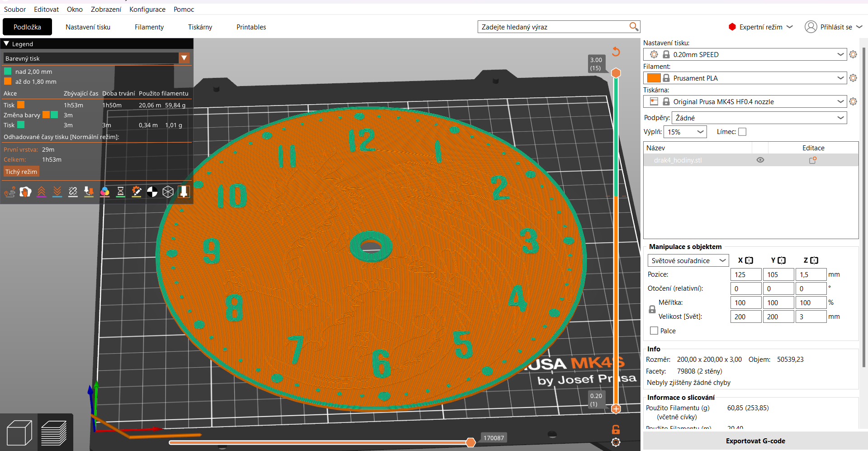Open the Soubor menu

[x=15, y=9]
